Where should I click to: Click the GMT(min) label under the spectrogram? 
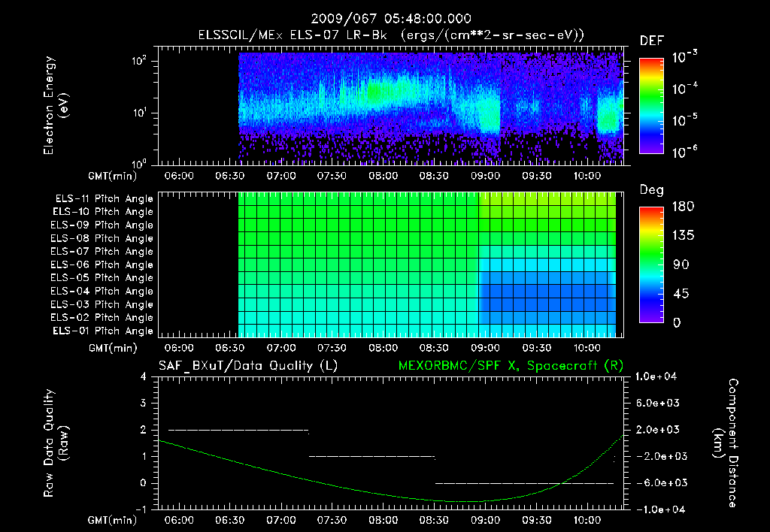[113, 176]
